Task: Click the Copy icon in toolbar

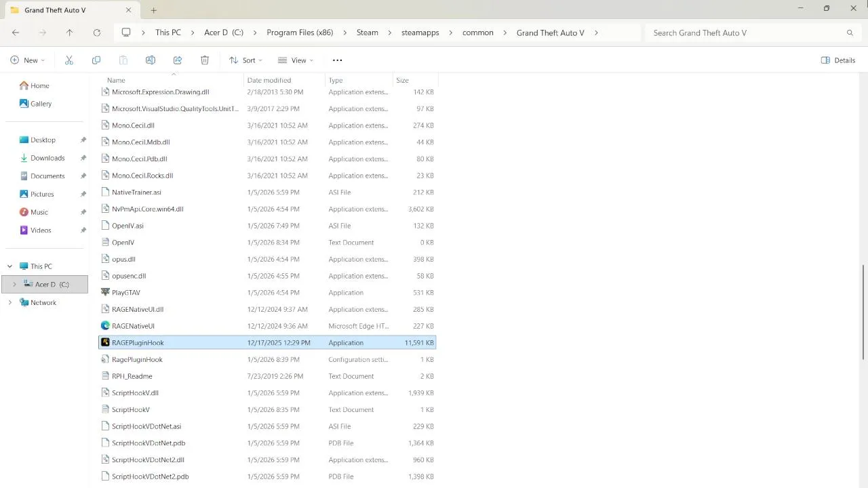Action: (x=96, y=60)
